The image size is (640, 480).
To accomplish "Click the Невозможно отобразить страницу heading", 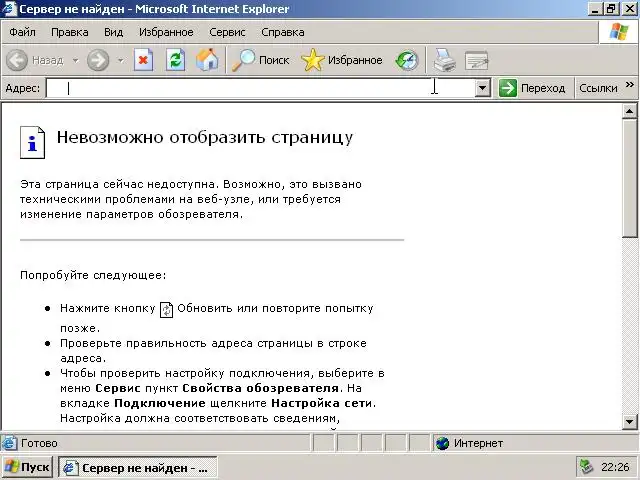I will click(205, 138).
